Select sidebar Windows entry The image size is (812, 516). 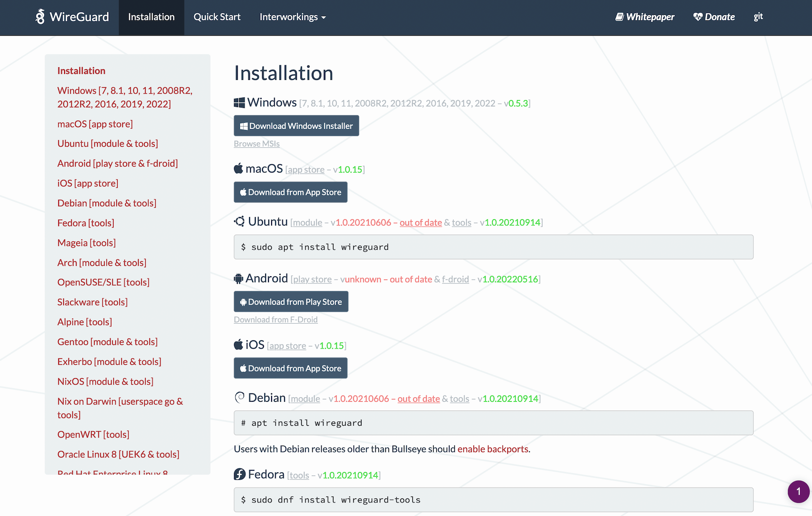[x=125, y=97]
